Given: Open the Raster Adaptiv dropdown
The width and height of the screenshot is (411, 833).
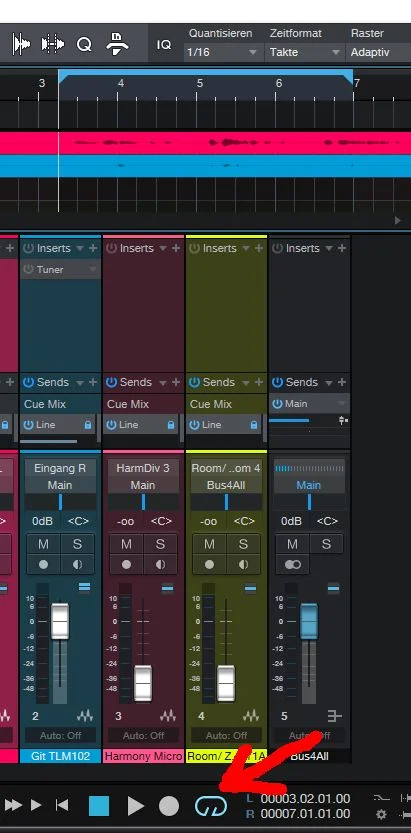Looking at the screenshot, I should (x=379, y=53).
